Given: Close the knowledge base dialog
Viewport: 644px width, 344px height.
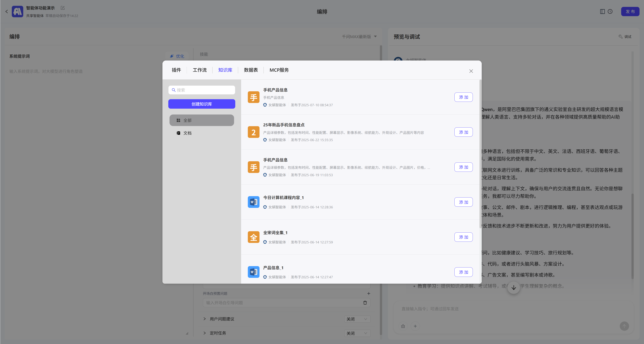Looking at the screenshot, I should [471, 71].
